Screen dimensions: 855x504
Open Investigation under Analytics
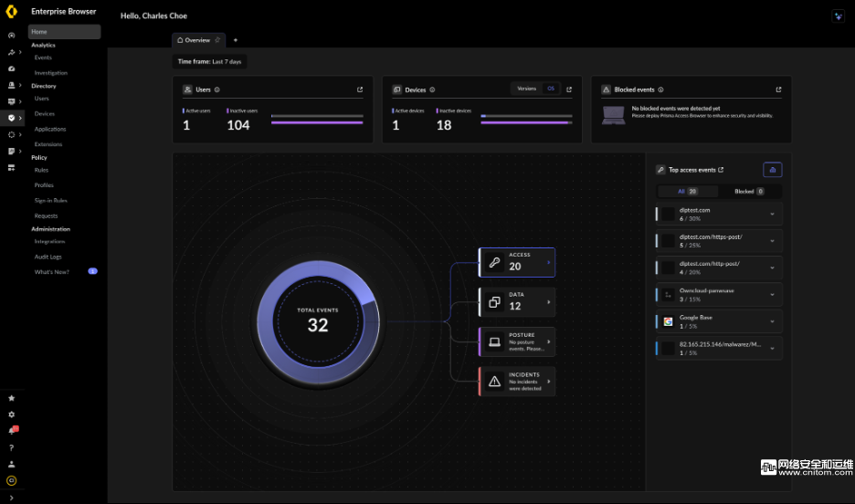[x=51, y=72]
